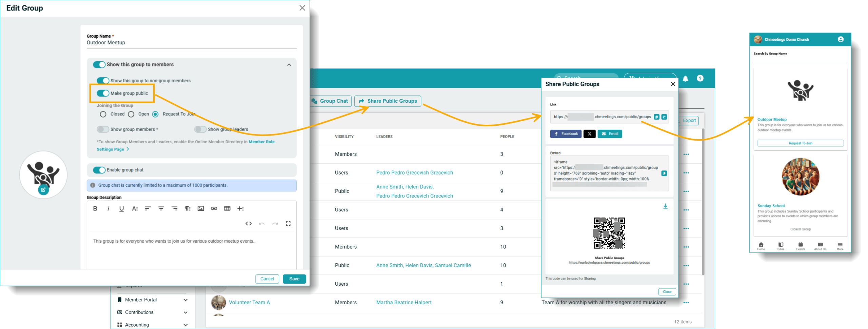Image resolution: width=868 pixels, height=329 pixels.
Task: Open Member Role Settings Page link
Action: [185, 145]
